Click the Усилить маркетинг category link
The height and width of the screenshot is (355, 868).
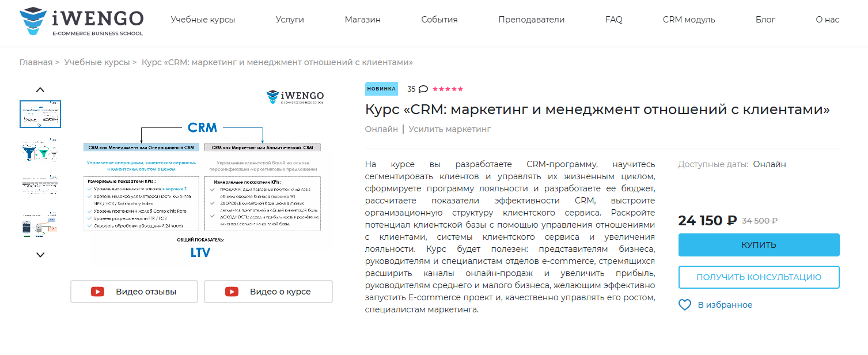(x=449, y=129)
